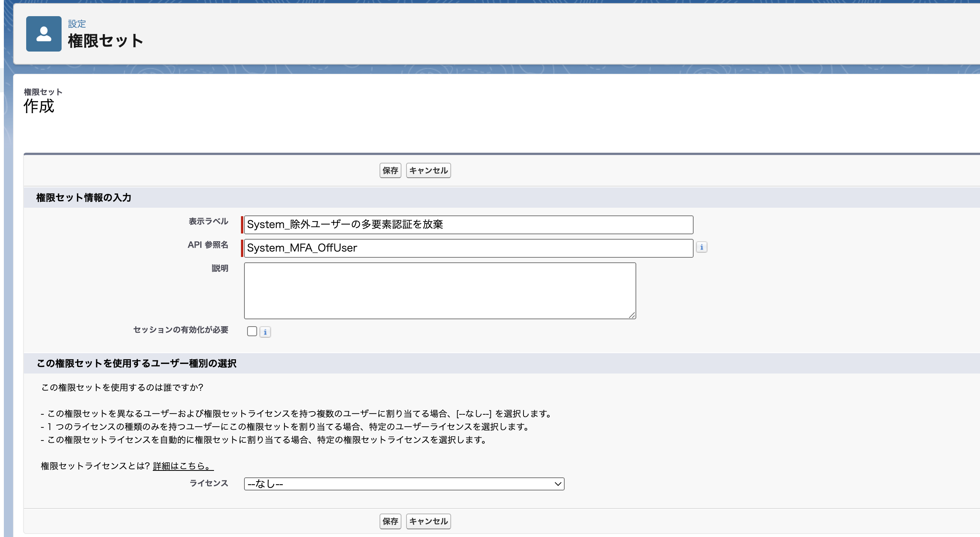Viewport: 980px width, 537px height.
Task: Cancel creation with top キャンセル button
Action: (x=428, y=170)
